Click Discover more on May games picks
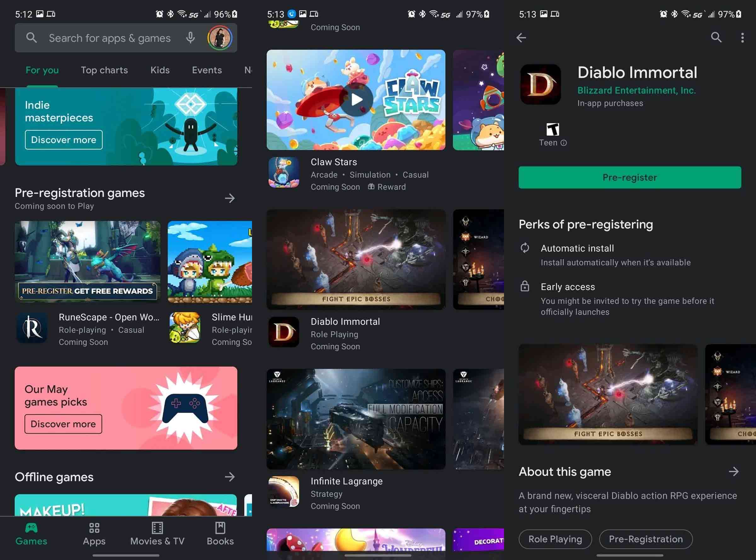Screen dimensions: 756x560 point(63,424)
